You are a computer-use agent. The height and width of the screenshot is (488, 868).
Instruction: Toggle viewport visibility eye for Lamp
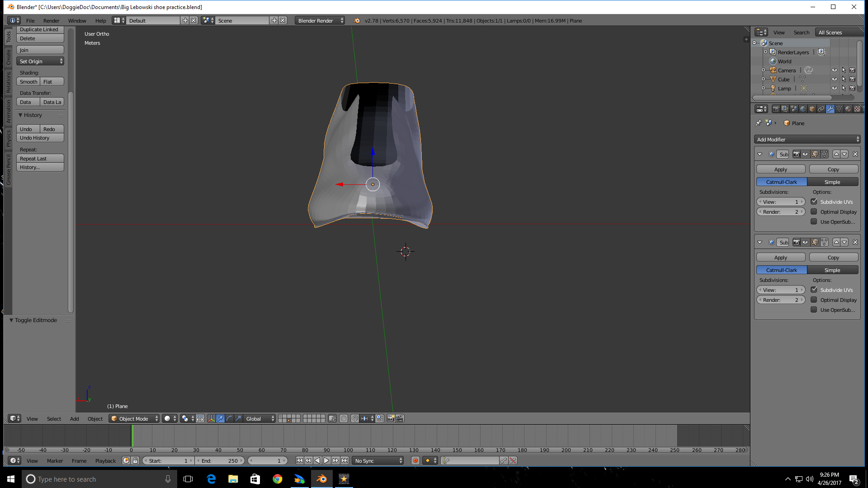coord(835,88)
